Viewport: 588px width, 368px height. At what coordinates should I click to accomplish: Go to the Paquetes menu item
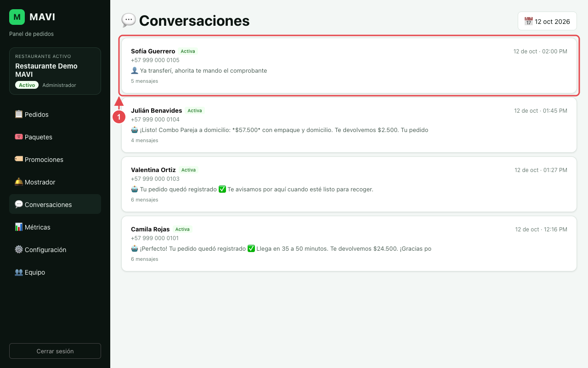[55, 137]
